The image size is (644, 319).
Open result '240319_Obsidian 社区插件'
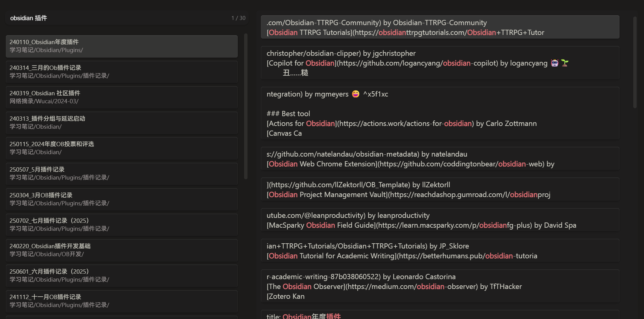(122, 97)
